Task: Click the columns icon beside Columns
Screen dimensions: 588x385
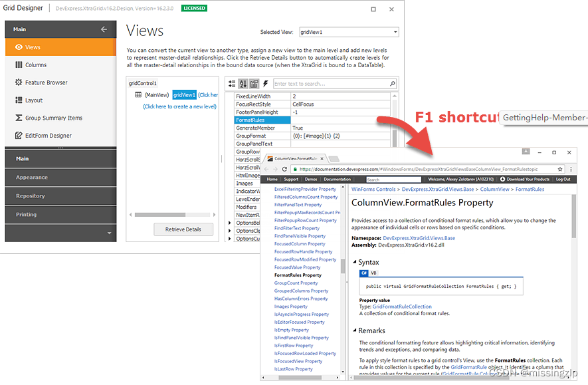Action: pyautogui.click(x=19, y=65)
